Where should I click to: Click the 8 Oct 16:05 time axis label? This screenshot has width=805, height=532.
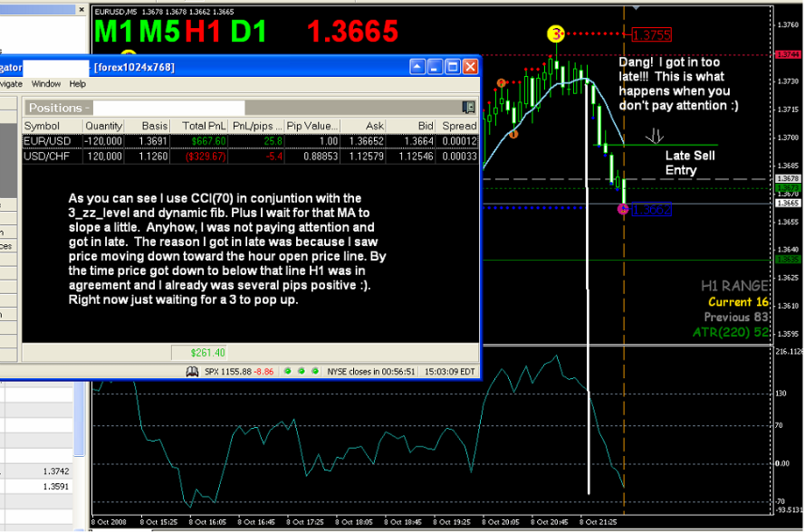pos(206,522)
